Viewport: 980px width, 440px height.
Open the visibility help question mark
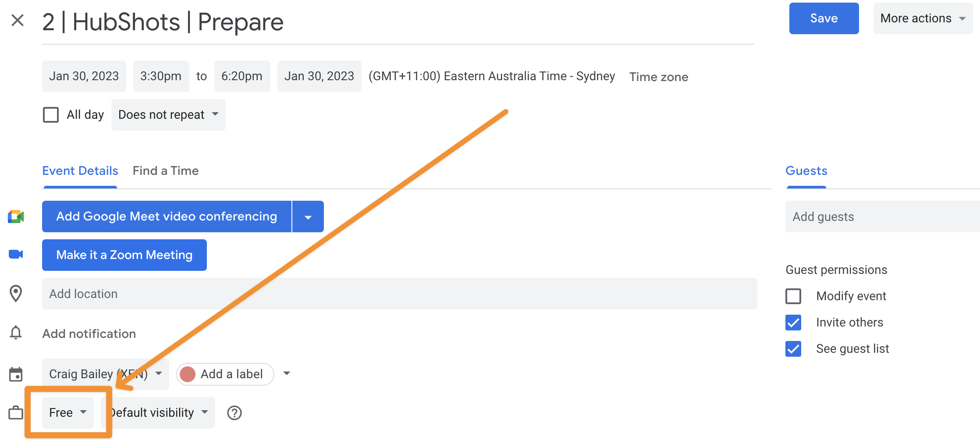[x=234, y=412]
